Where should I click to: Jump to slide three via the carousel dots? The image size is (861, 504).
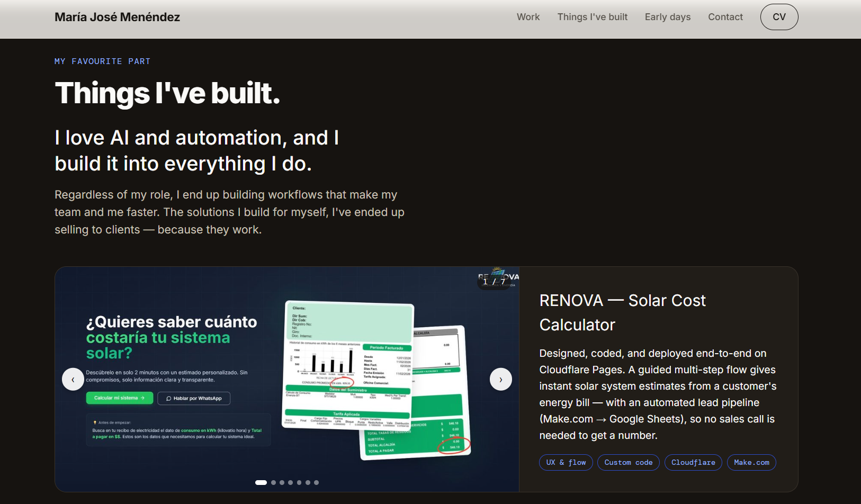click(282, 482)
